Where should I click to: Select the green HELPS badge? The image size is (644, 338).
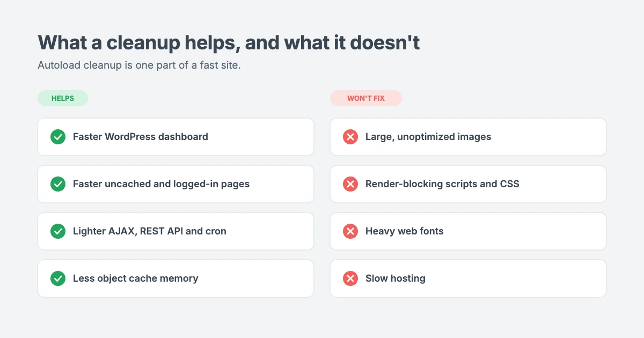tap(63, 98)
